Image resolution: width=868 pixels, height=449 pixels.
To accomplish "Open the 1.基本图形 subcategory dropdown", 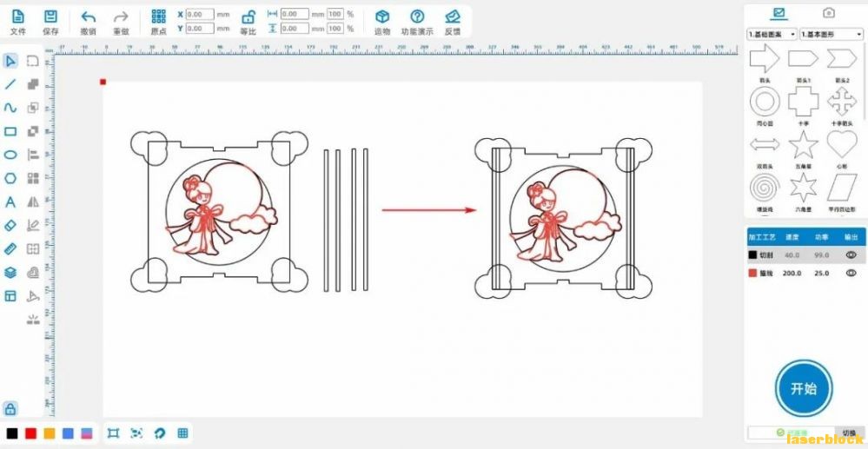I will tap(832, 35).
